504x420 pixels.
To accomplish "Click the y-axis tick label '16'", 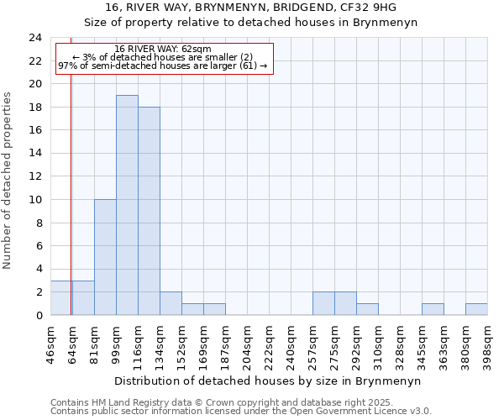I will pyautogui.click(x=35, y=130).
